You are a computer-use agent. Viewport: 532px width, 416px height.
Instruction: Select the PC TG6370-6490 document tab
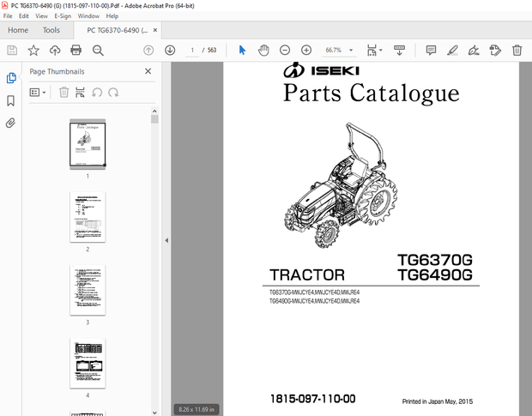tap(117, 30)
